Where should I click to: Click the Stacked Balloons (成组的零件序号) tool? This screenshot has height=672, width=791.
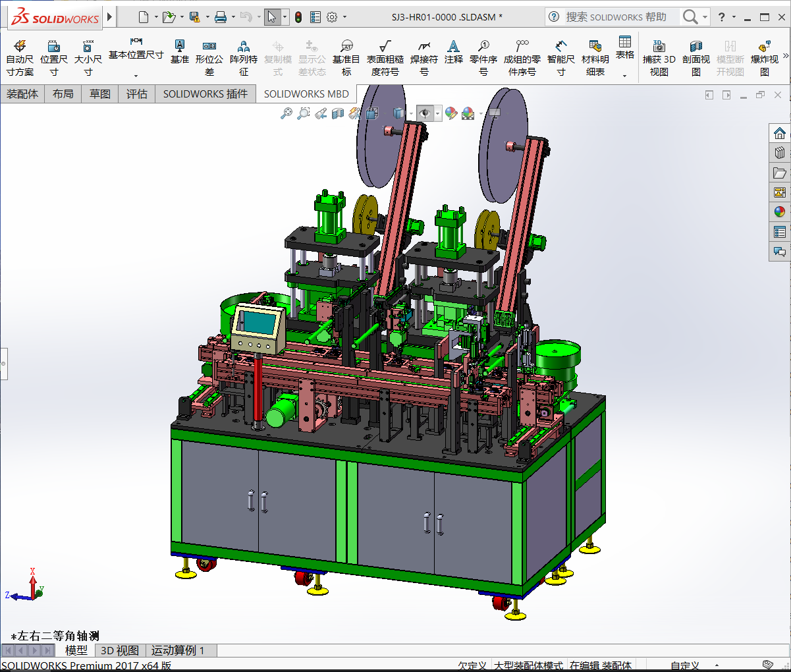click(x=522, y=58)
